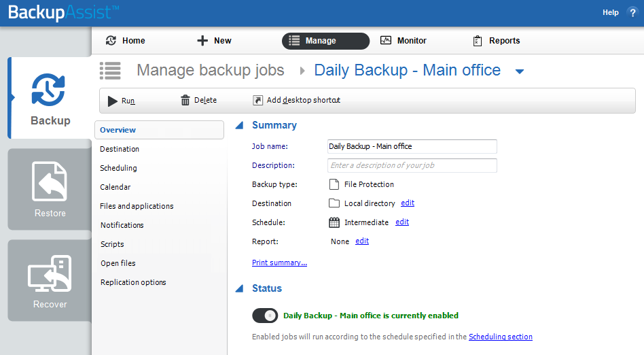
Task: Open the New tab
Action: coord(214,40)
